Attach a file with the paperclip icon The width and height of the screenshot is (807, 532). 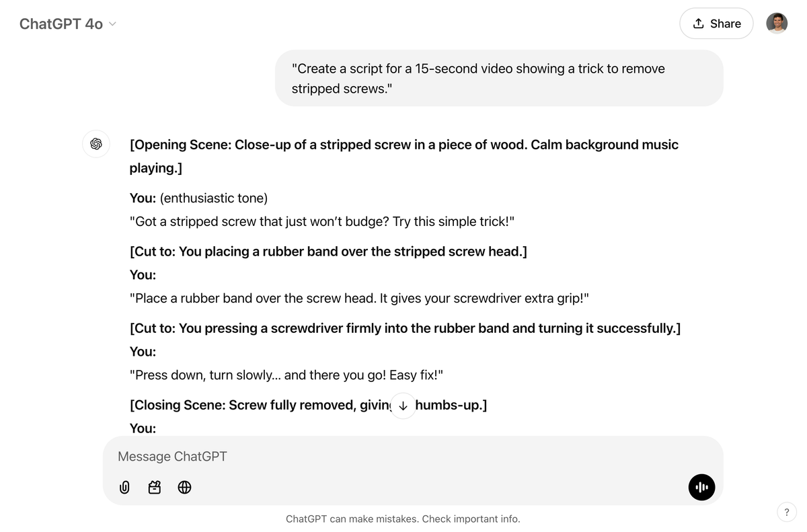click(124, 487)
